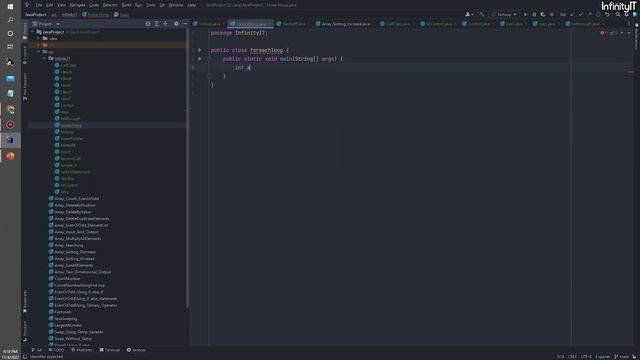Open Project panel settings gear
This screenshot has height=360, width=640.
pyautogui.click(x=176, y=24)
